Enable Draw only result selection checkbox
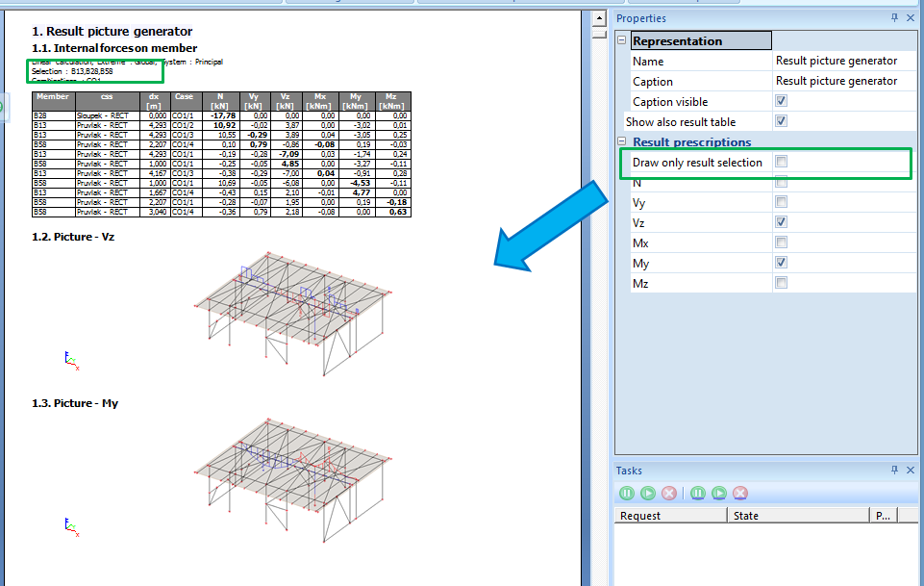 (782, 162)
